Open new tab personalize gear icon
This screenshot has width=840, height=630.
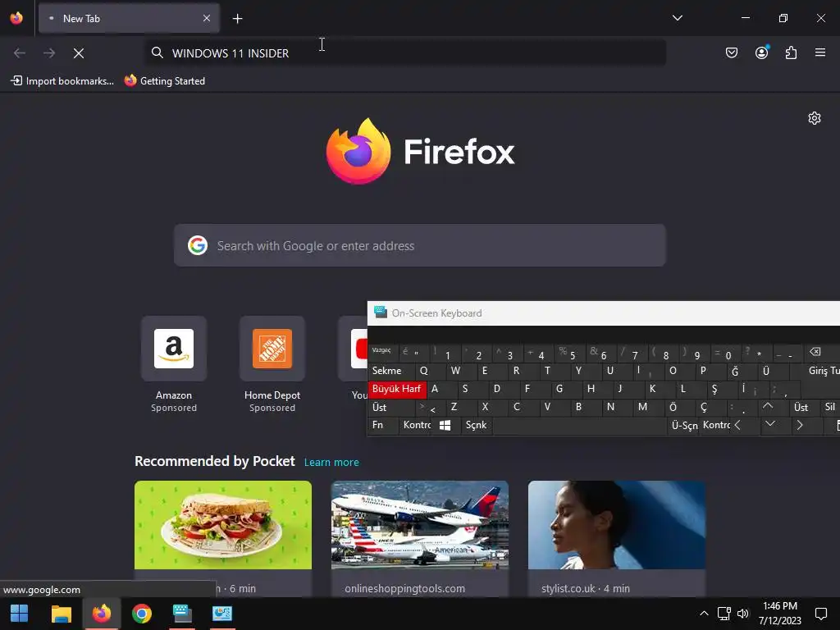point(815,118)
